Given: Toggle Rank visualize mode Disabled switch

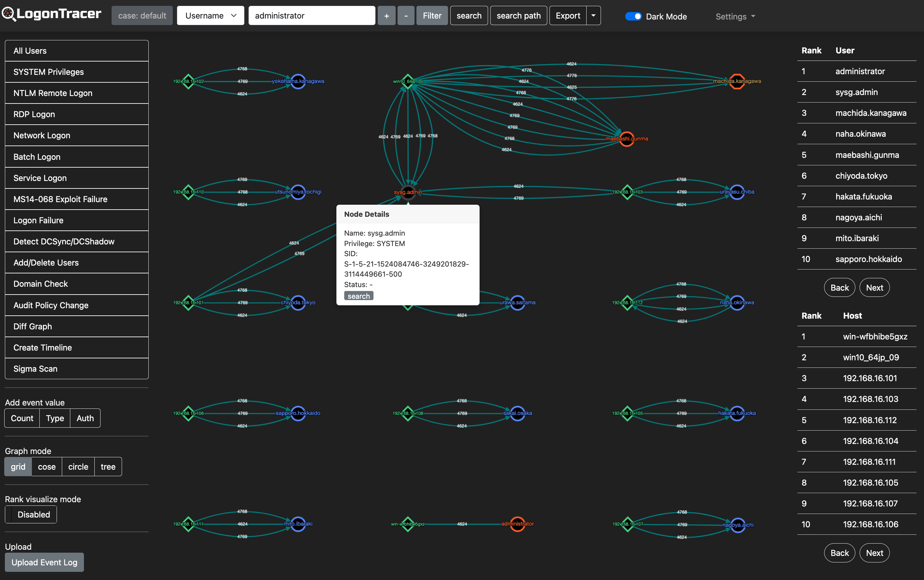Looking at the screenshot, I should (31, 514).
